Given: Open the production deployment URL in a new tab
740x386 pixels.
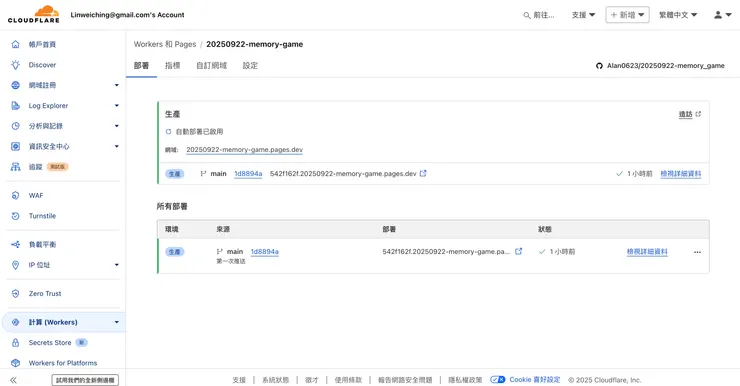Looking at the screenshot, I should coord(423,174).
